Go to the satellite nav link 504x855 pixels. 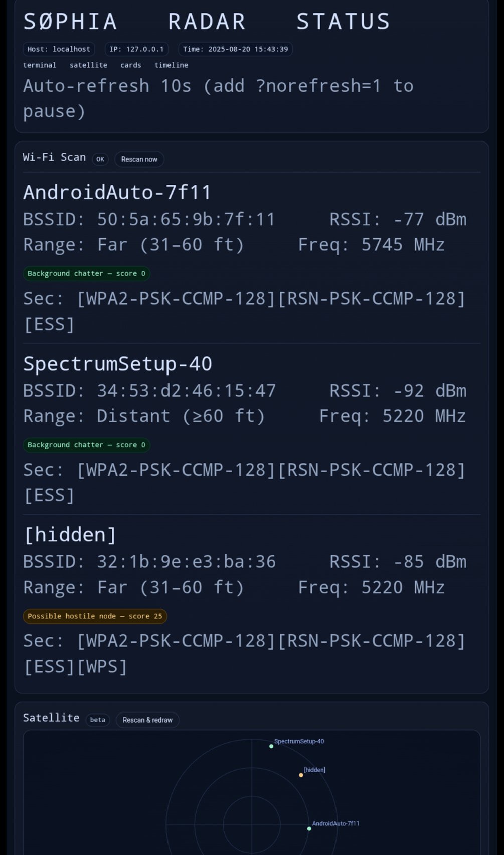coord(88,65)
